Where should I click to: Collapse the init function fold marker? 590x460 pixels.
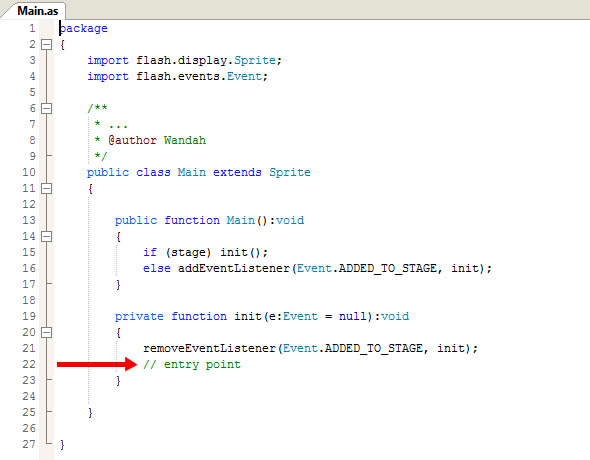(x=46, y=332)
